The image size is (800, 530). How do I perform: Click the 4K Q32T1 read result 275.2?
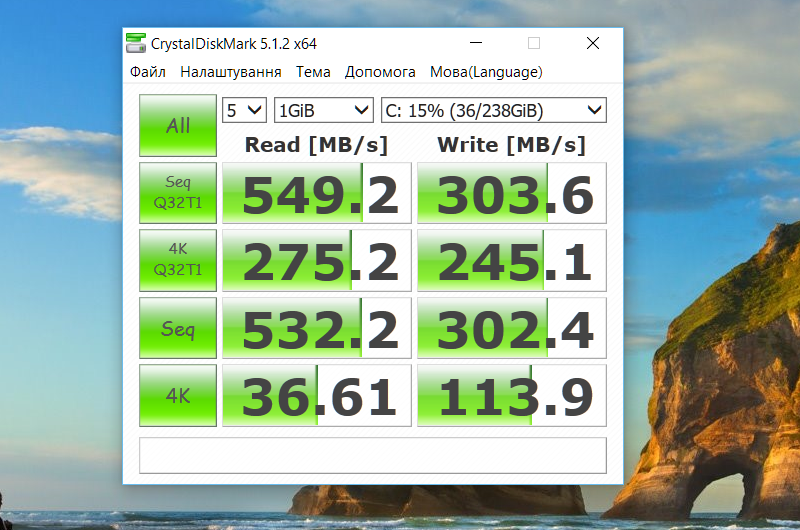(x=317, y=260)
